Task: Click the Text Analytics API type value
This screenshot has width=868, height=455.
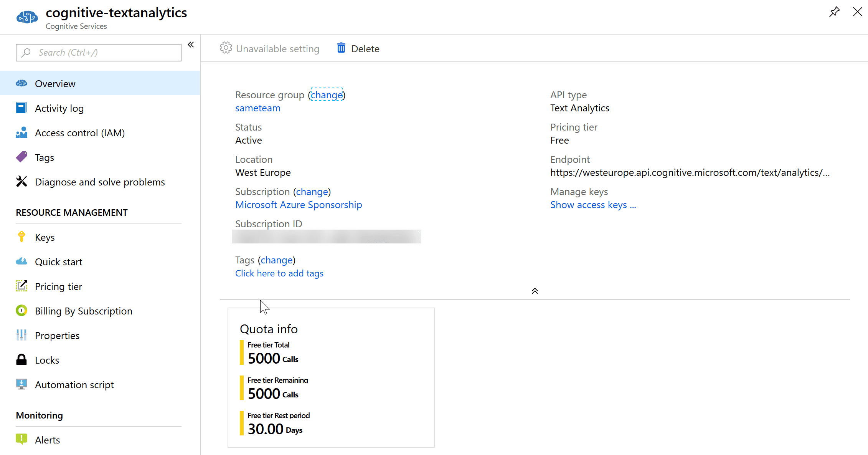Action: pyautogui.click(x=579, y=108)
